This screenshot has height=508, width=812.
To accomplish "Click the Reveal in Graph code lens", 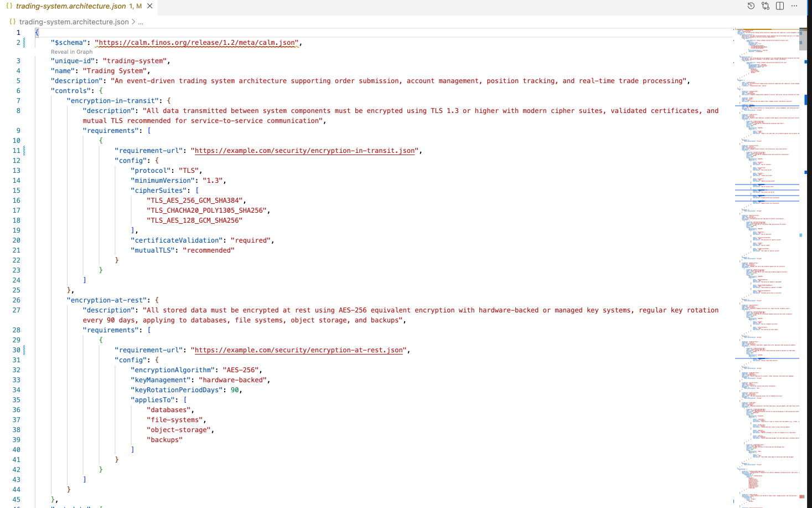I will tap(71, 52).
